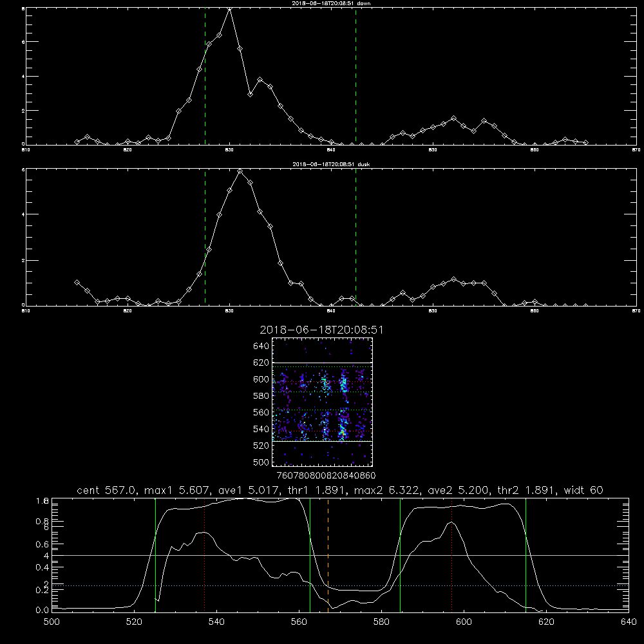
Task: Click the solid green line at 615 in bottom plot
Action: pyautogui.click(x=526, y=555)
